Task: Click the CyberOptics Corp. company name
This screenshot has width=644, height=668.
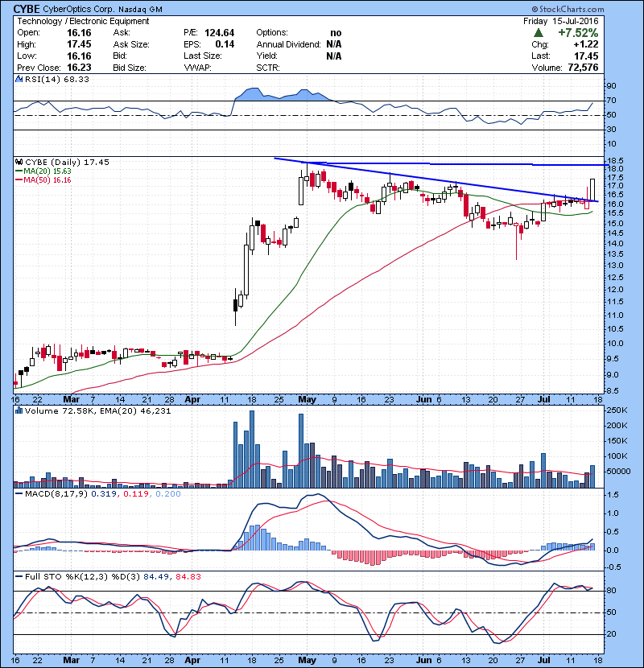Action: coord(79,10)
